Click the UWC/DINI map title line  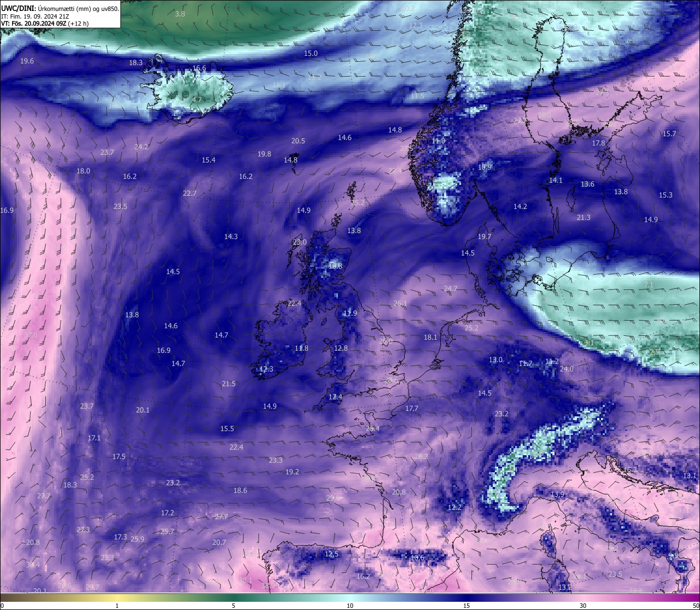pyautogui.click(x=60, y=8)
